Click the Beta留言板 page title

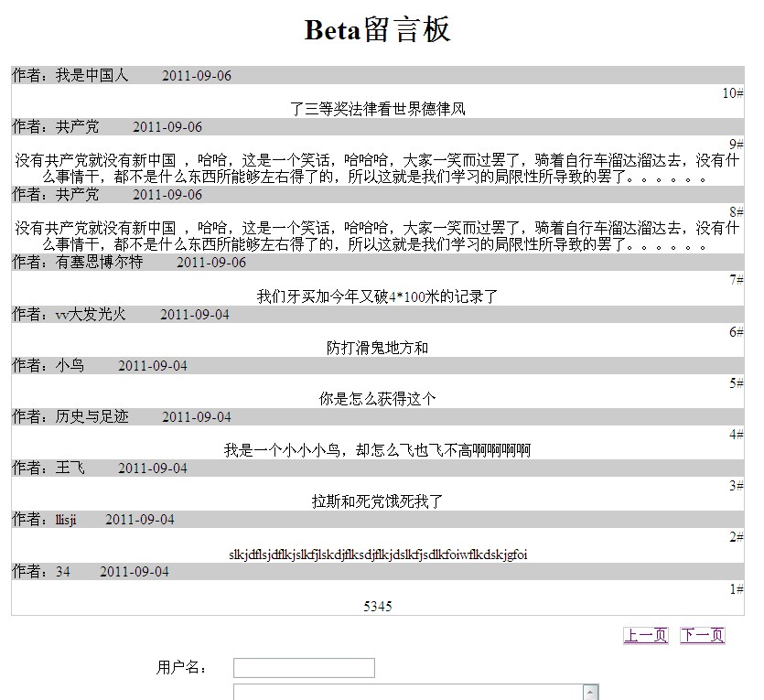pyautogui.click(x=378, y=29)
